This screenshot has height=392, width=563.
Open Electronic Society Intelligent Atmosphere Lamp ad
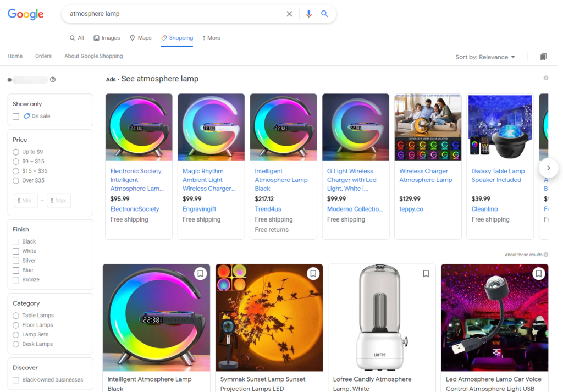(x=137, y=180)
